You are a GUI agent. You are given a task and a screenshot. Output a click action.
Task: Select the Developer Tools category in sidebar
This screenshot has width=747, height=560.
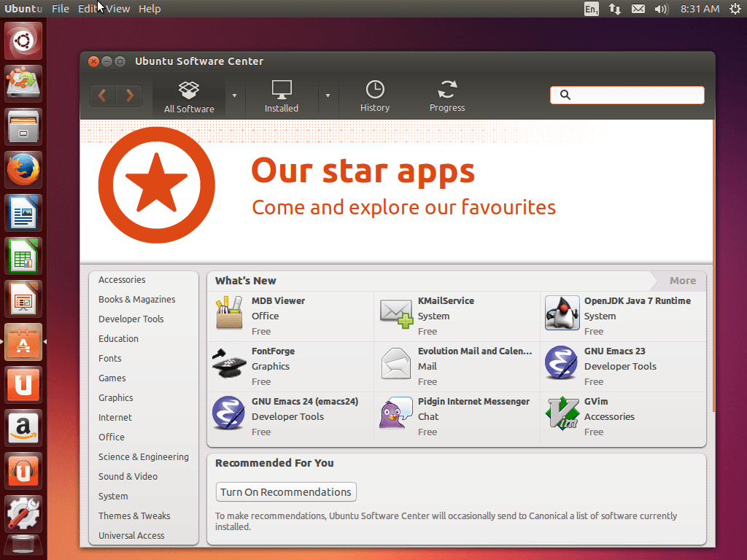pos(131,319)
